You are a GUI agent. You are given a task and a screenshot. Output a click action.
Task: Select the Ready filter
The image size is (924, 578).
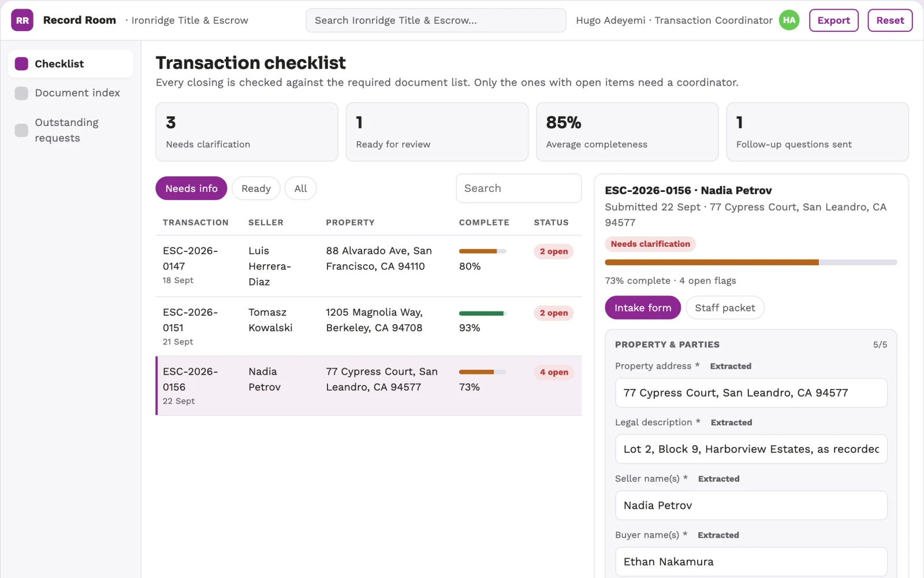[x=256, y=188]
